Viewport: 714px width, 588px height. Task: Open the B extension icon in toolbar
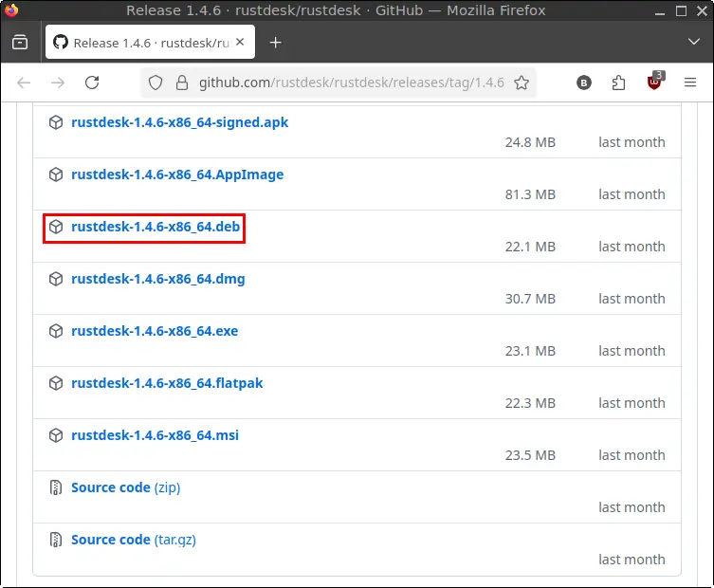click(584, 83)
